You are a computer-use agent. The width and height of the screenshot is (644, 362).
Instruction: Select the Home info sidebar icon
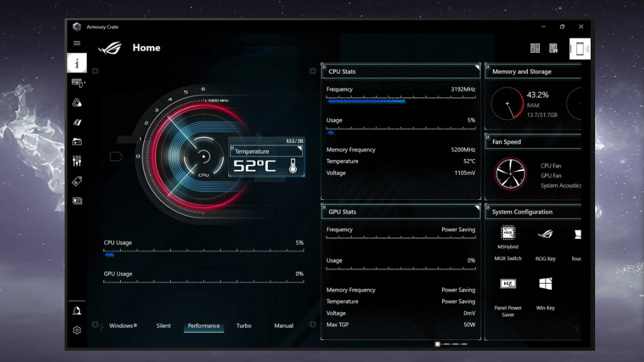click(77, 63)
